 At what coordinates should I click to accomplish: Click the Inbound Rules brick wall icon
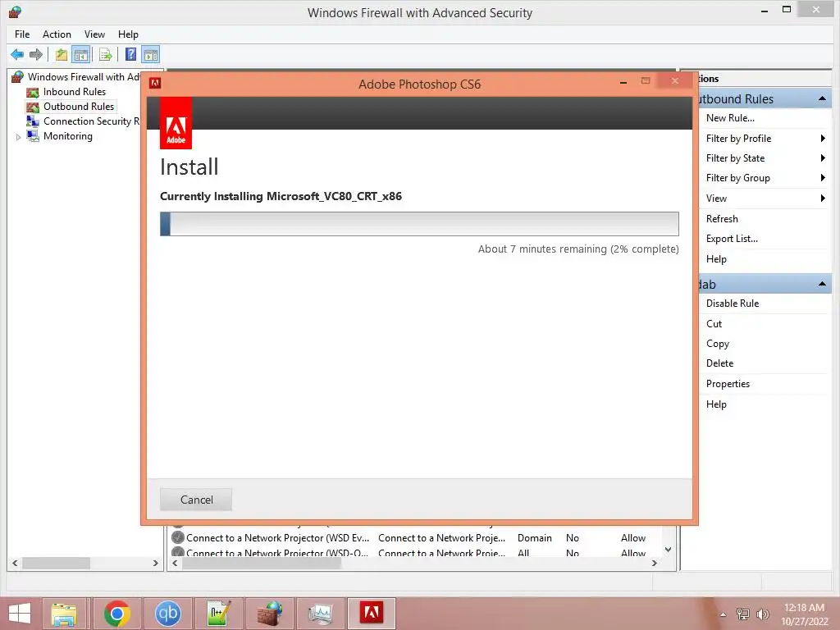pos(33,92)
